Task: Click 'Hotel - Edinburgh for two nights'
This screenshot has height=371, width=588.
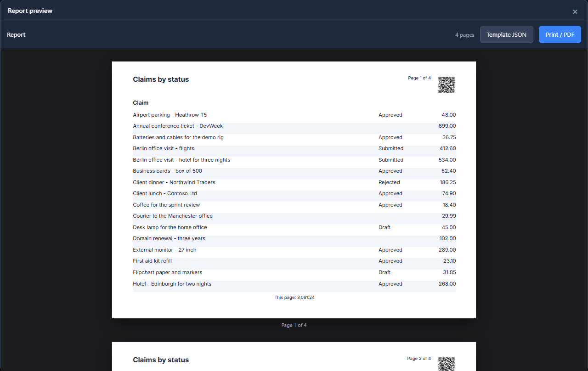Action: (172, 284)
